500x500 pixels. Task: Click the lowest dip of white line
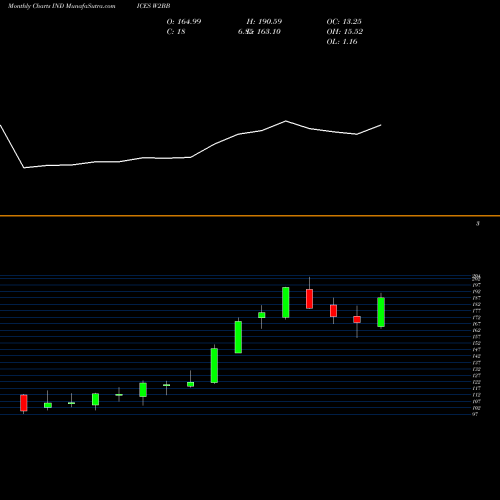pos(24,168)
